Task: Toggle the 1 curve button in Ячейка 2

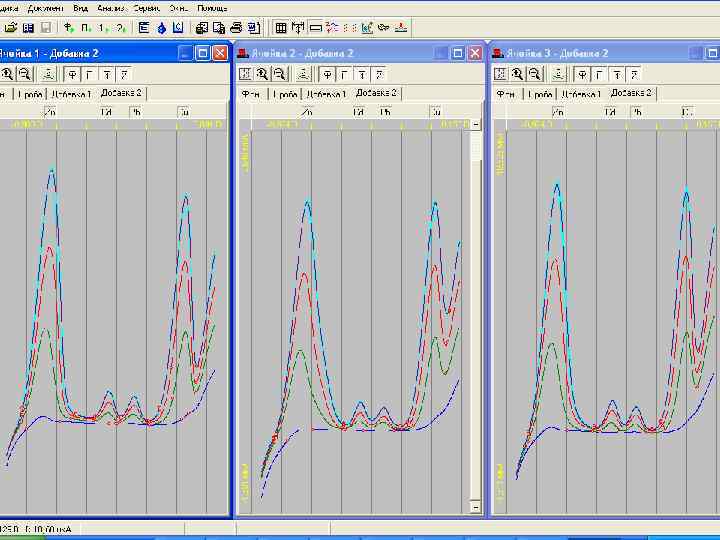Action: point(362,74)
